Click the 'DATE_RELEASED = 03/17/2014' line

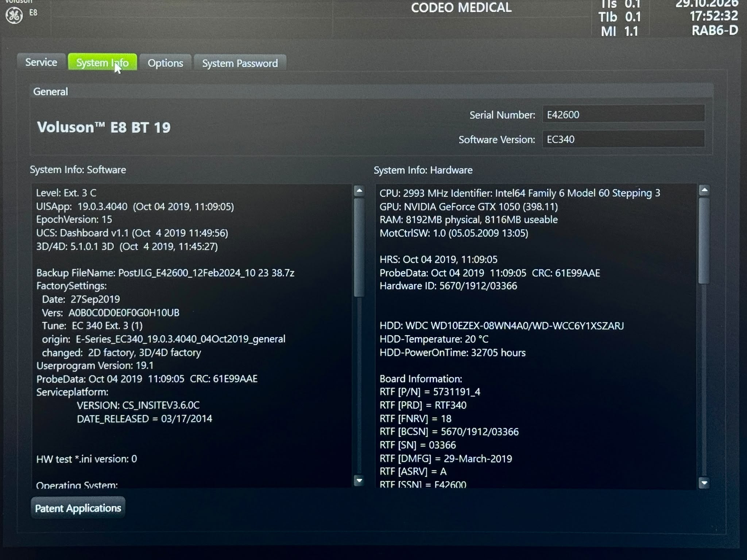(144, 419)
